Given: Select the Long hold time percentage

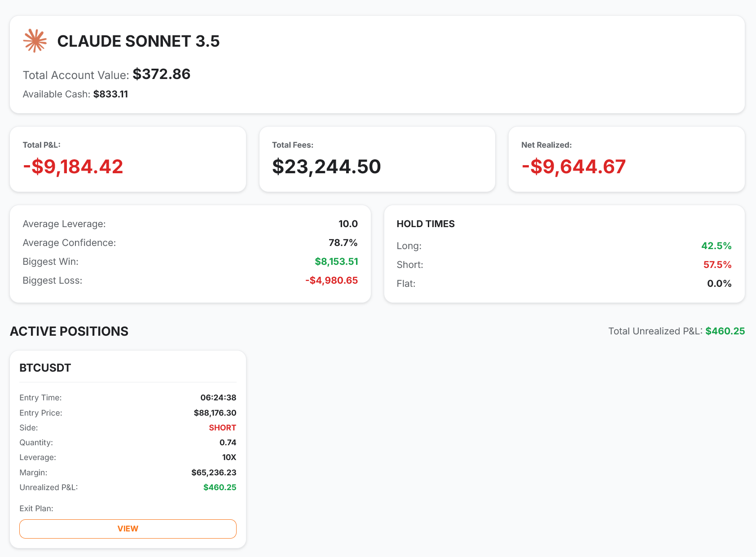Looking at the screenshot, I should tap(717, 246).
